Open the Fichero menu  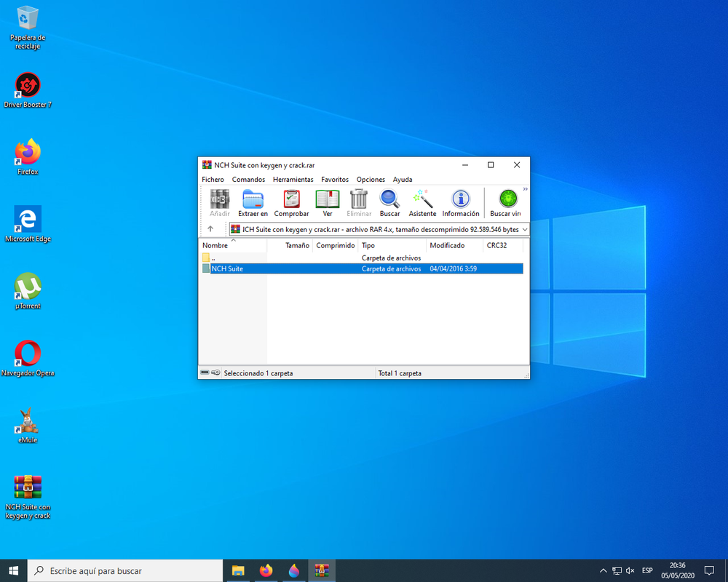coord(213,180)
